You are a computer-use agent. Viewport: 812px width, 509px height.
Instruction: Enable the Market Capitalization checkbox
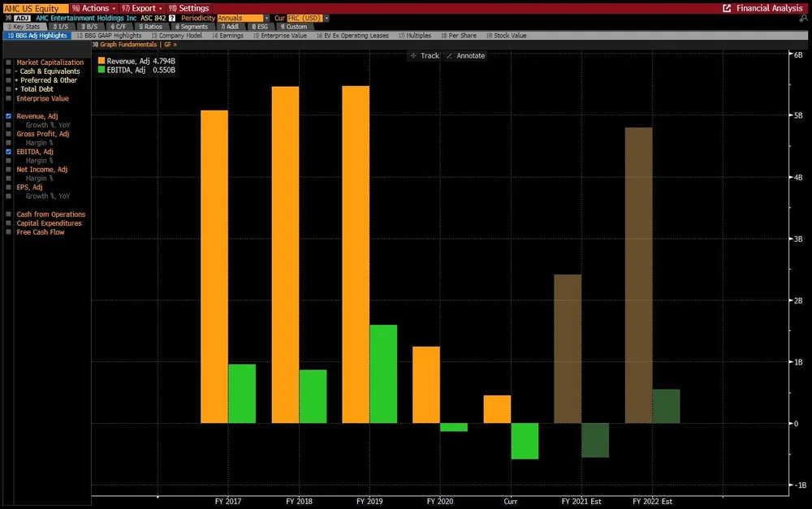point(8,63)
